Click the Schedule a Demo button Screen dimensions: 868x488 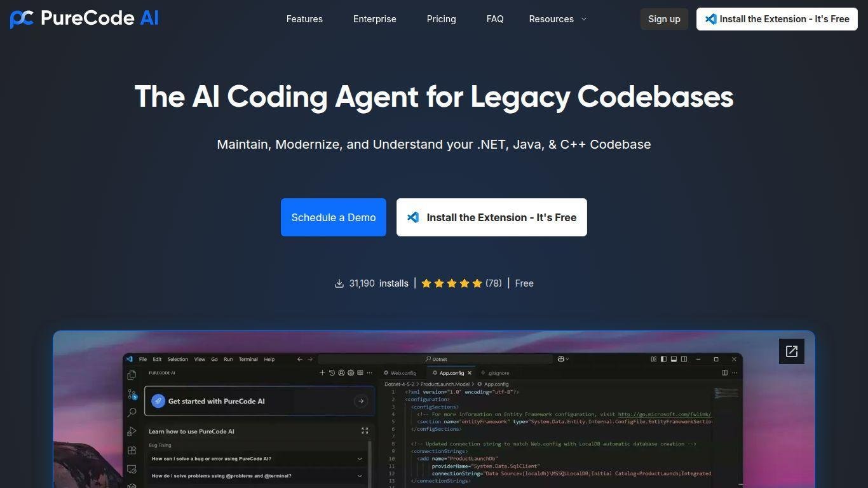click(x=334, y=217)
